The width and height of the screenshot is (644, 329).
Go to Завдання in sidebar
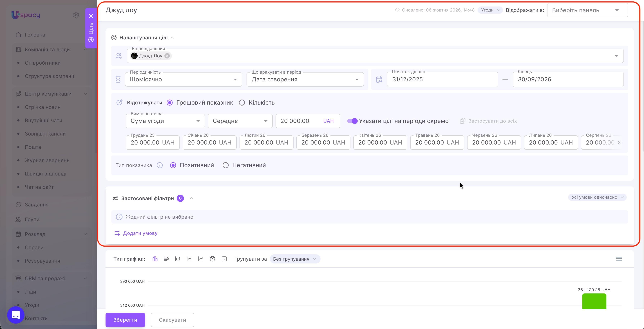click(x=37, y=205)
